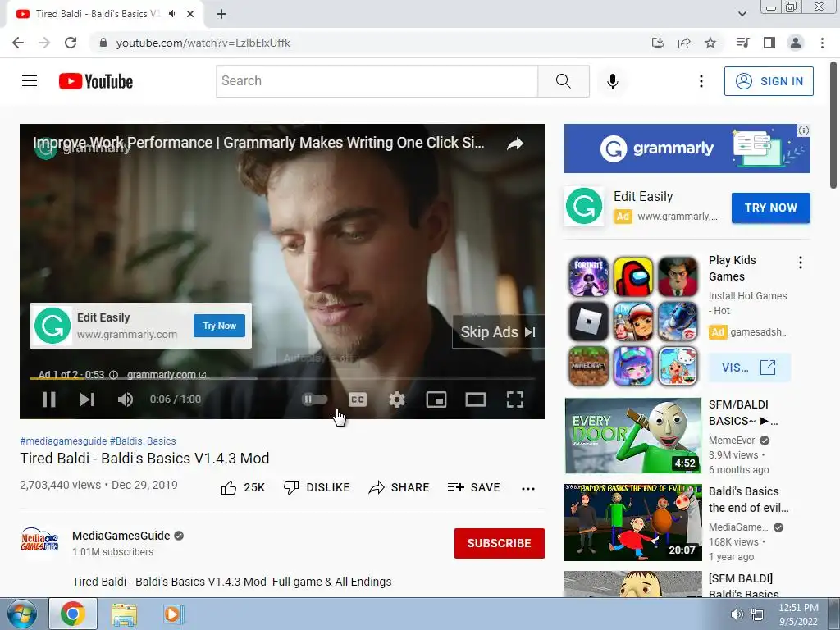Open the tab search chevron
The width and height of the screenshot is (840, 630).
[742, 14]
